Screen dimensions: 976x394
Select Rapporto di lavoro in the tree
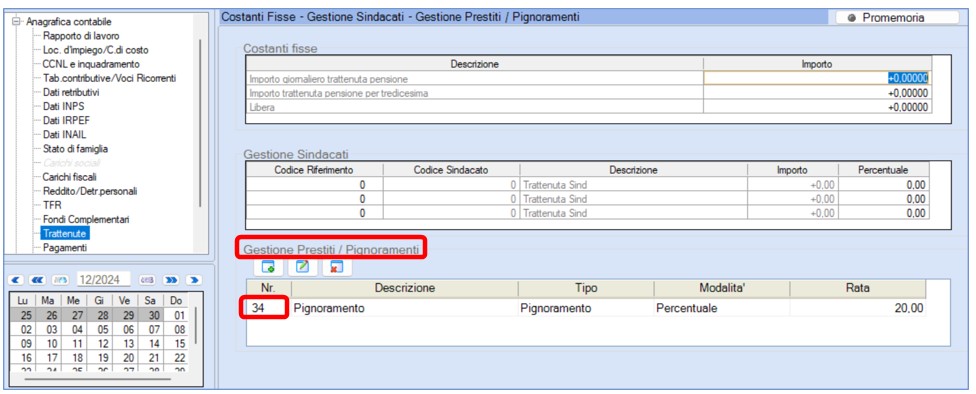81,36
